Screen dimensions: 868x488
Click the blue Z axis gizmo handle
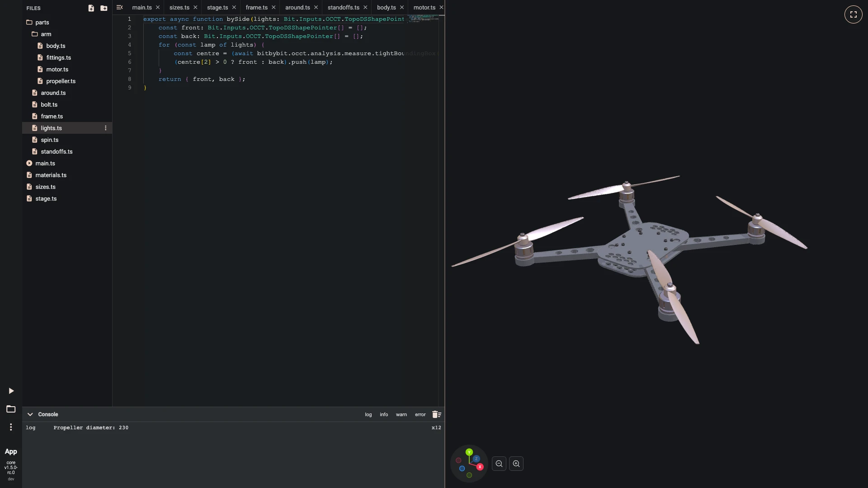476,459
